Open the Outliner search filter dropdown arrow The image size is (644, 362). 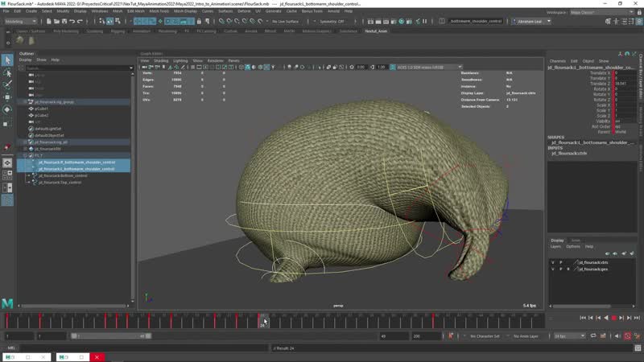point(131,68)
